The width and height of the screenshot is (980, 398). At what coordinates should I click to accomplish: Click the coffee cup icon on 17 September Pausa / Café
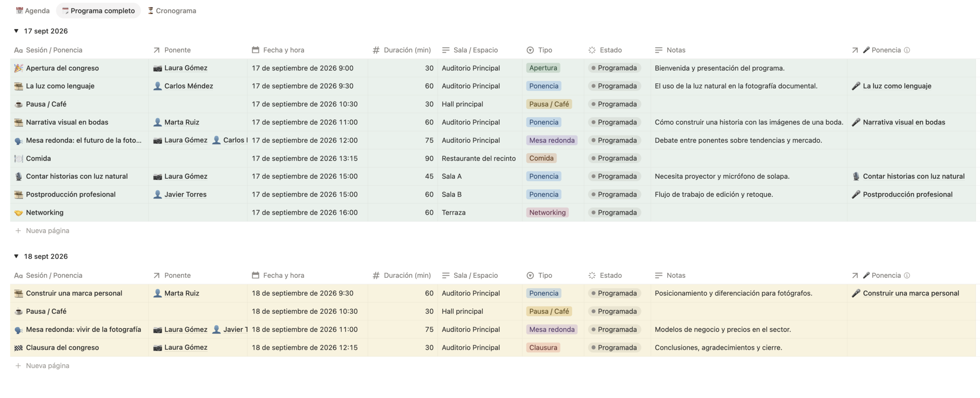18,104
